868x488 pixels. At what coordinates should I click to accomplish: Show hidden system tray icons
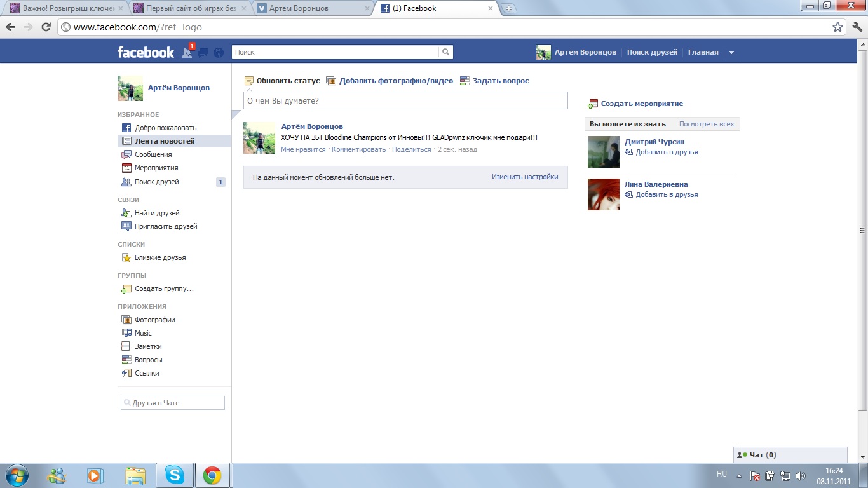pos(739,475)
